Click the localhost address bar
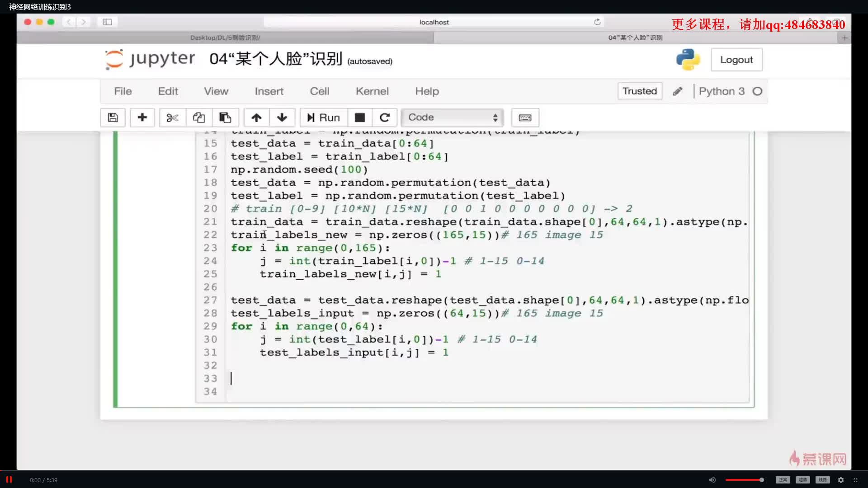Image resolution: width=868 pixels, height=488 pixels. tap(434, 22)
